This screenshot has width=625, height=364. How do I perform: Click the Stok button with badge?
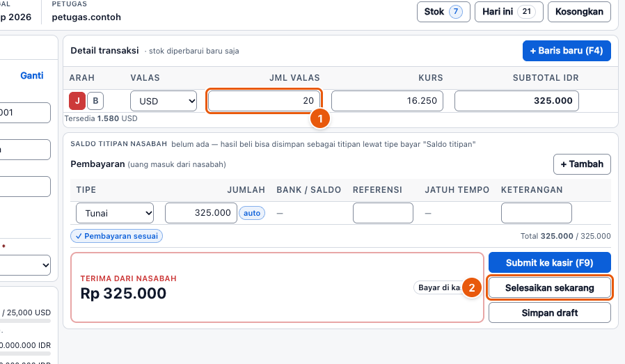(x=443, y=12)
